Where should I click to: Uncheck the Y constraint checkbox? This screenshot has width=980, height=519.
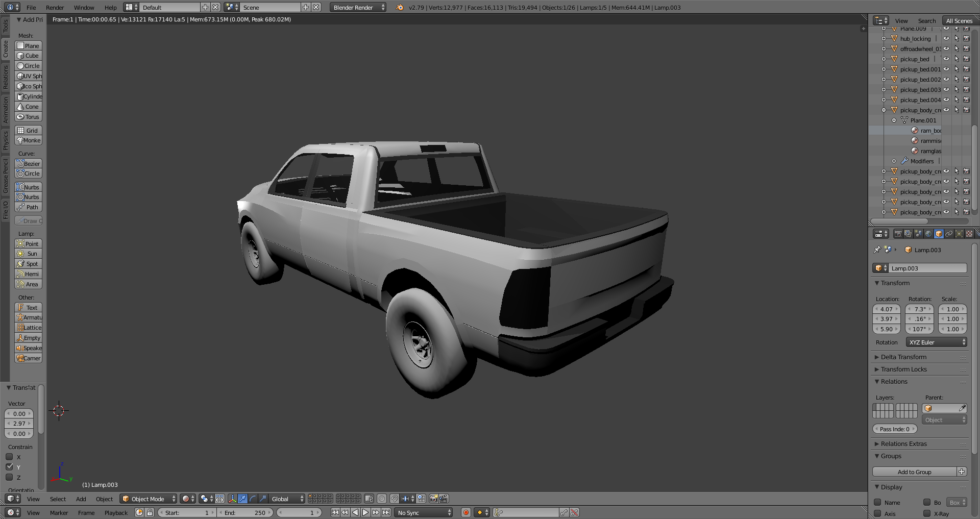(9, 467)
